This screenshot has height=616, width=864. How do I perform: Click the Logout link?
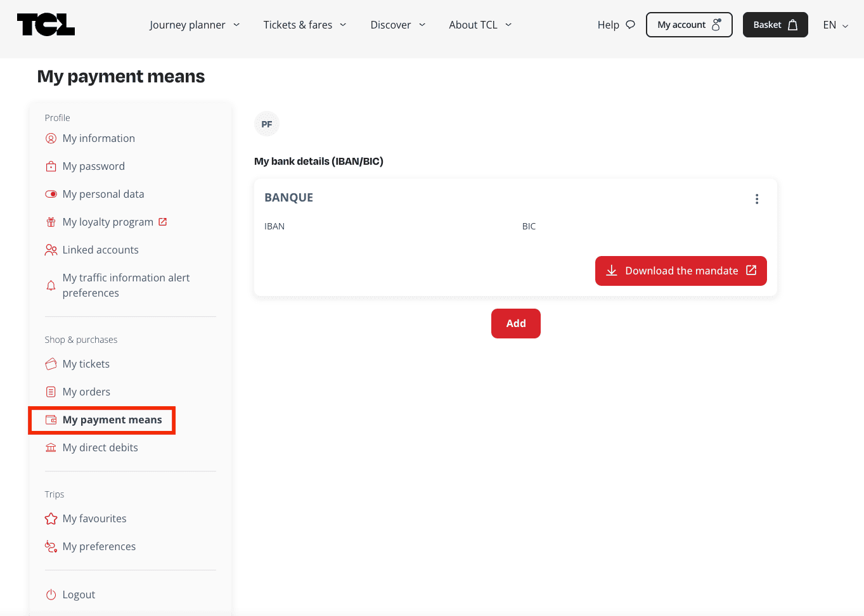[79, 594]
